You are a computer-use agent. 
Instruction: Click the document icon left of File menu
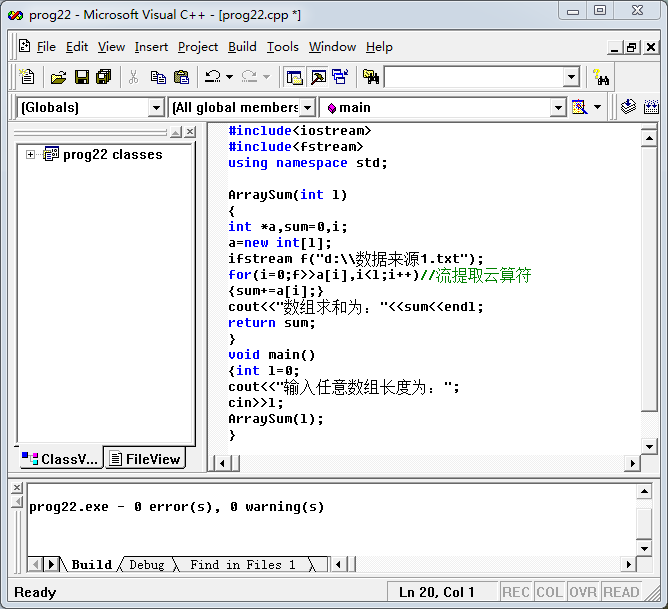25,46
